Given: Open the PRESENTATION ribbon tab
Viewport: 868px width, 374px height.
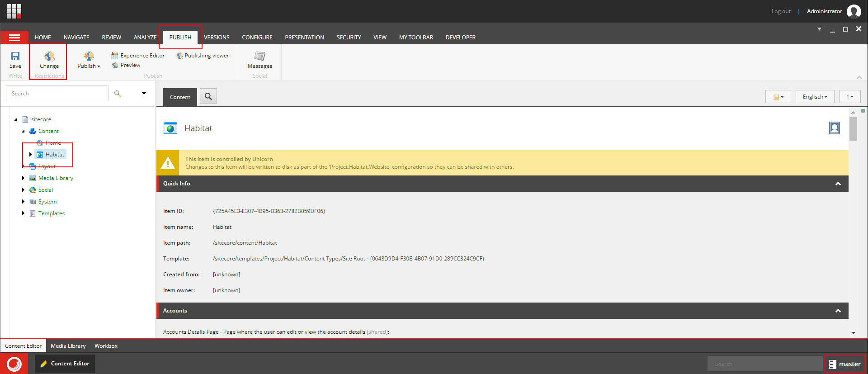Looking at the screenshot, I should pos(304,38).
